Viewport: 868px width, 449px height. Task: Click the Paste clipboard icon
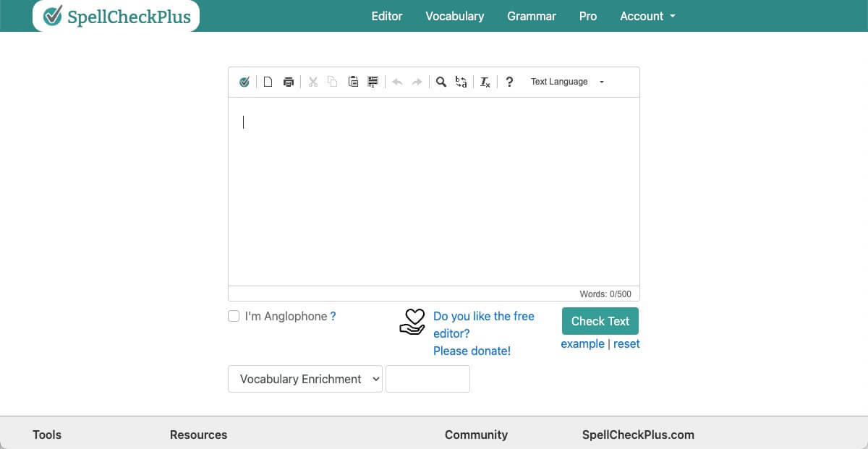pos(353,82)
